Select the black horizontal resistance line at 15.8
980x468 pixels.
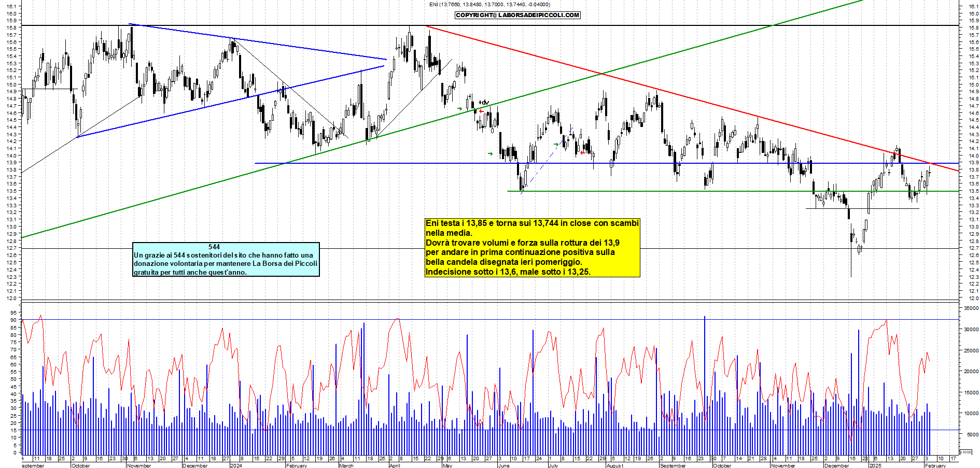click(490, 25)
